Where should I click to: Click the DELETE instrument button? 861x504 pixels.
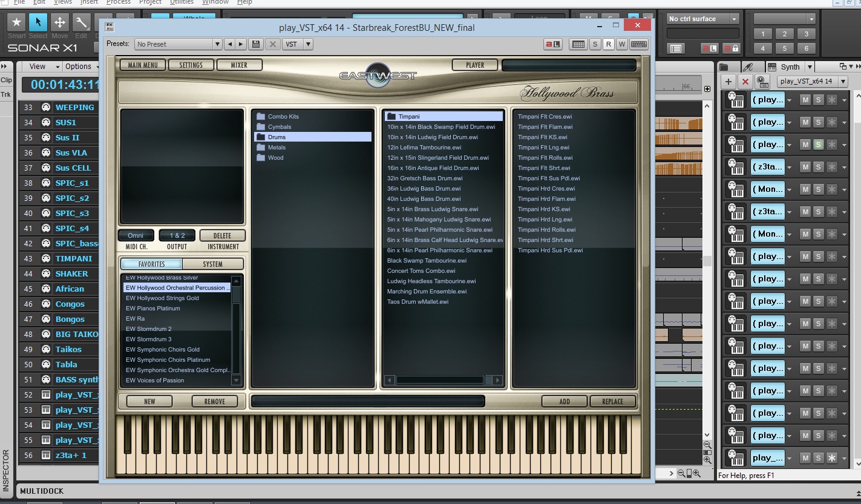click(x=223, y=235)
